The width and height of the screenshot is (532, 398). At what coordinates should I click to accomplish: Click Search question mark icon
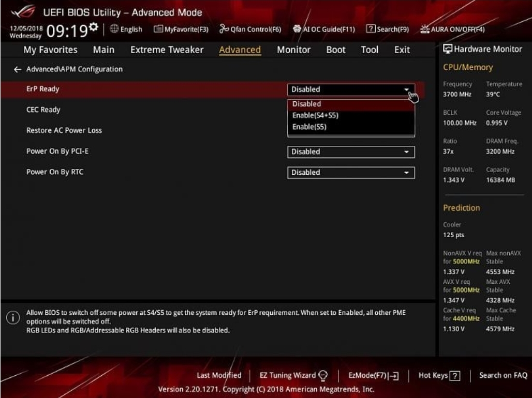point(371,29)
